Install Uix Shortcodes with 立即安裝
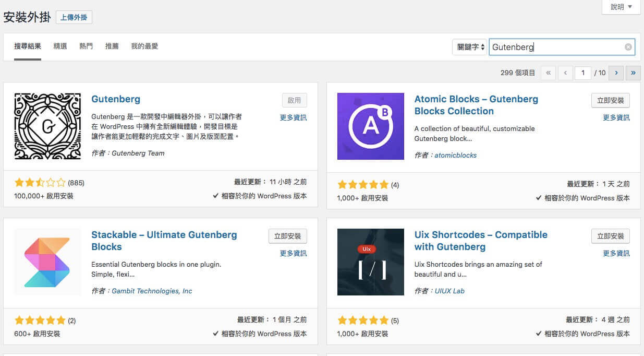This screenshot has height=356, width=644. coord(611,236)
